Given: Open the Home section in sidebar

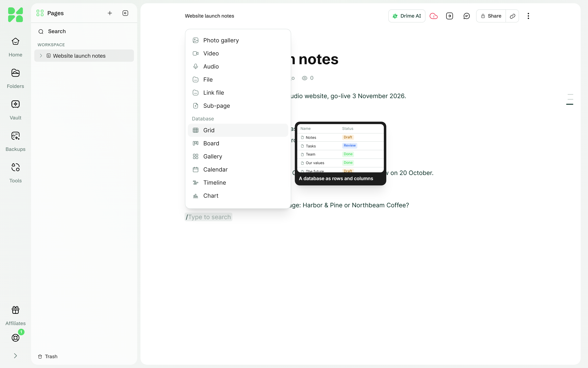Looking at the screenshot, I should click(x=15, y=47).
